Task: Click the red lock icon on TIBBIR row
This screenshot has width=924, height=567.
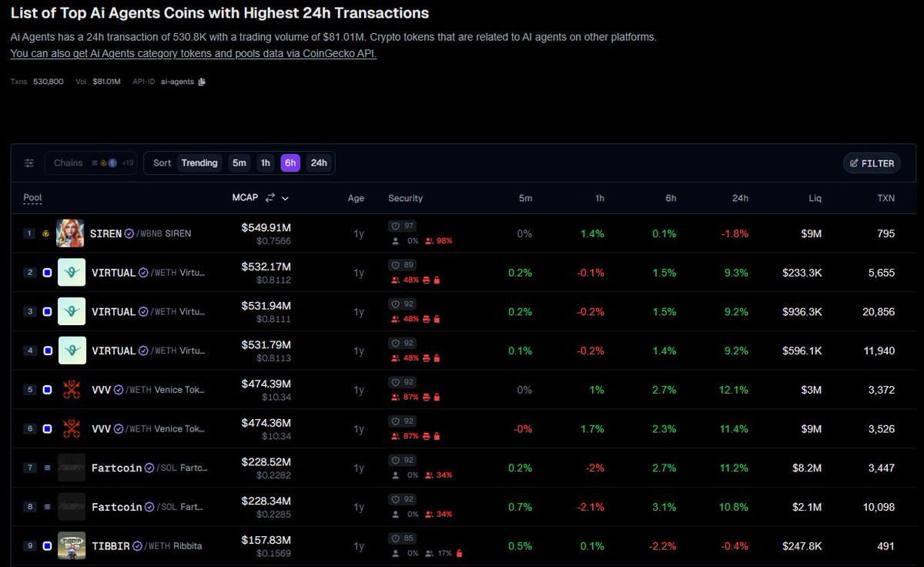Action: pos(460,553)
